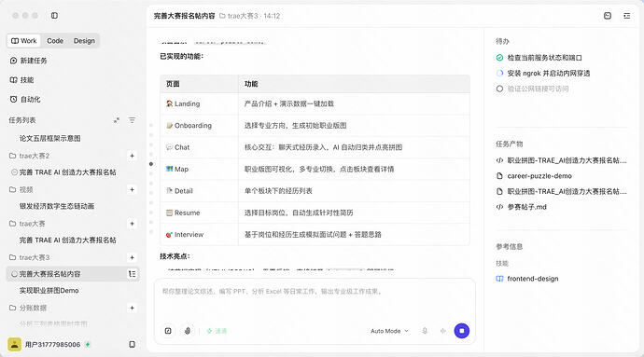Screen dimensions: 644x357
Task: Click the chat bubble icon in top right
Action: click(608, 16)
